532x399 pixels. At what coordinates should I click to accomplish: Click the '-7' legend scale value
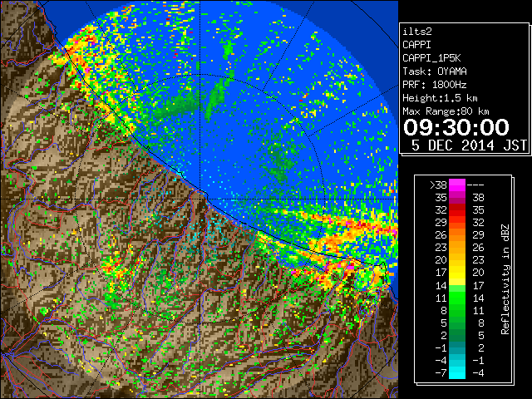(441, 372)
